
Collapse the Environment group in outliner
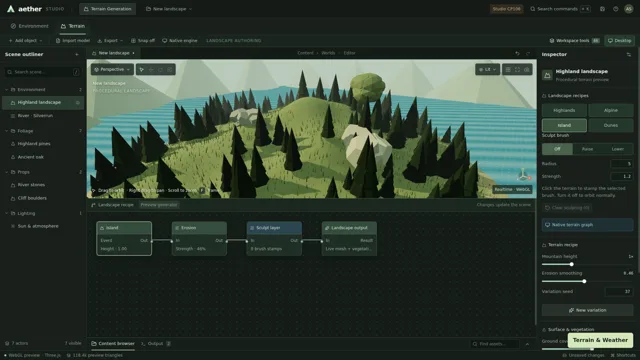[x=7, y=89]
